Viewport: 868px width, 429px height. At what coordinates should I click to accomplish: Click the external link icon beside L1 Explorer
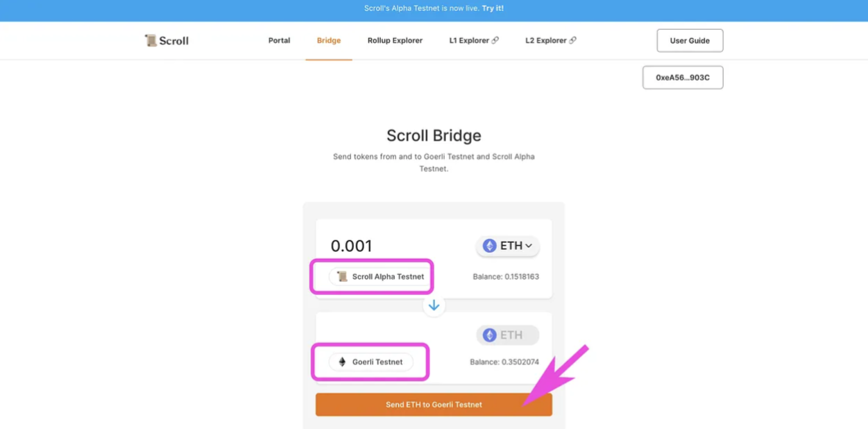495,40
